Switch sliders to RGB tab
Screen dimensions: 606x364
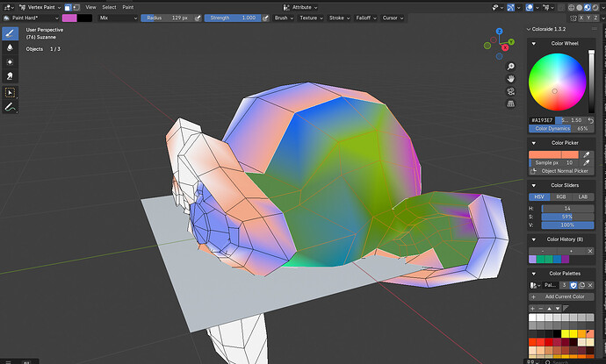561,196
